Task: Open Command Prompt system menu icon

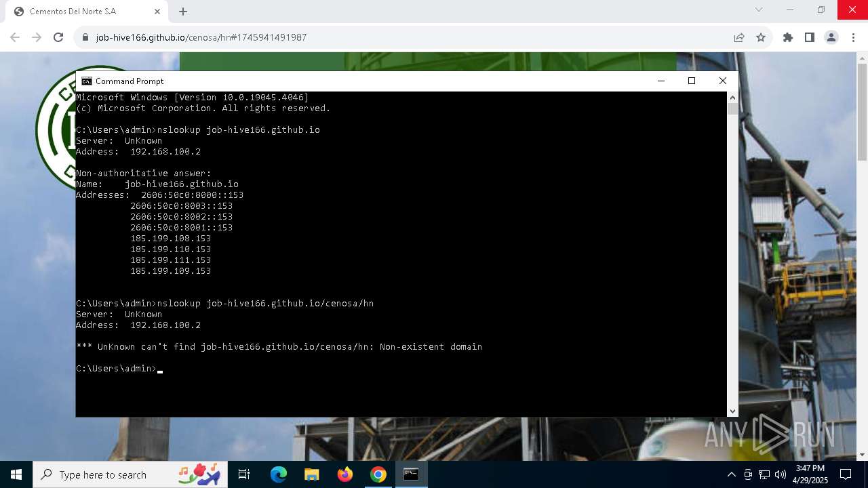Action: pyautogui.click(x=87, y=81)
